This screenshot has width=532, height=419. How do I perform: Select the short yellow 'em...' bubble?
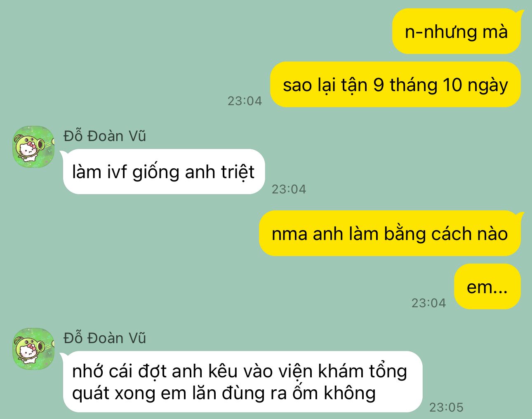click(x=487, y=287)
